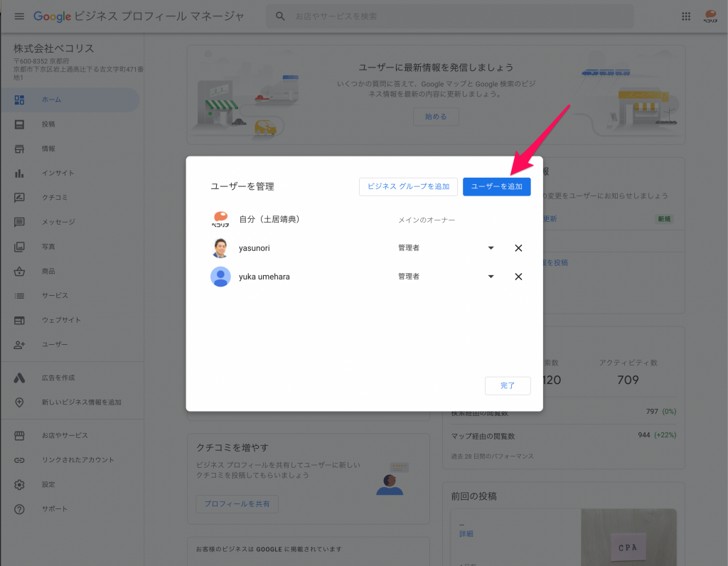Select 広告を作成 in the sidebar

tap(58, 378)
